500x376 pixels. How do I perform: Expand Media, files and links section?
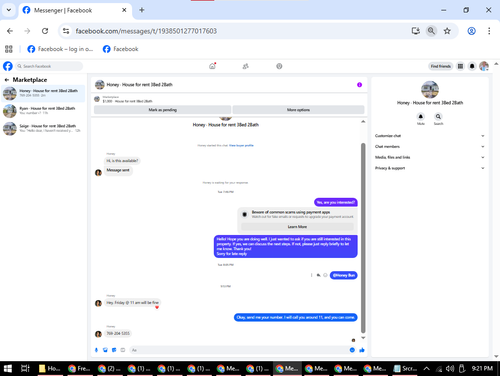coord(429,157)
